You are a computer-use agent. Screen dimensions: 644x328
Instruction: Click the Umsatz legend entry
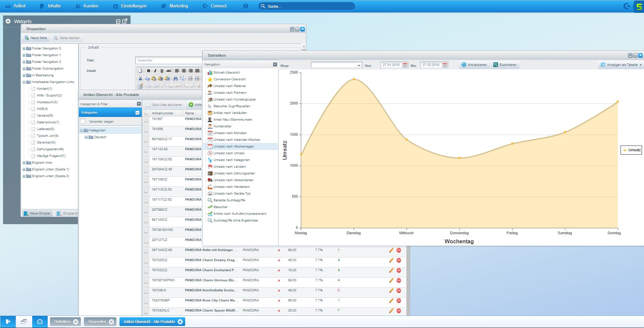coord(631,150)
